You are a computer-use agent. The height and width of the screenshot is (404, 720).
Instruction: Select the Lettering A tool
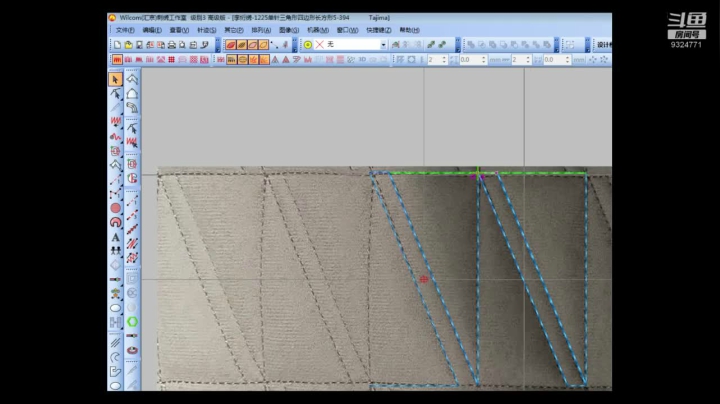click(115, 237)
